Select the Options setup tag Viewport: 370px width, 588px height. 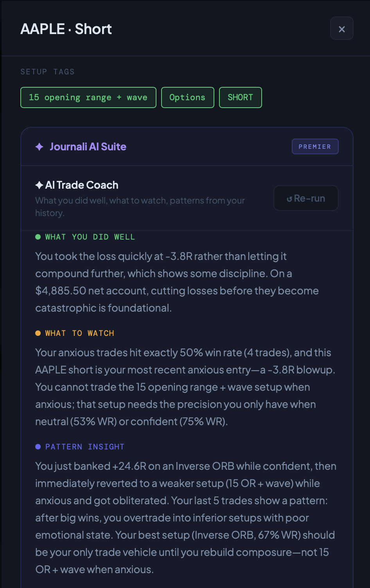click(187, 97)
